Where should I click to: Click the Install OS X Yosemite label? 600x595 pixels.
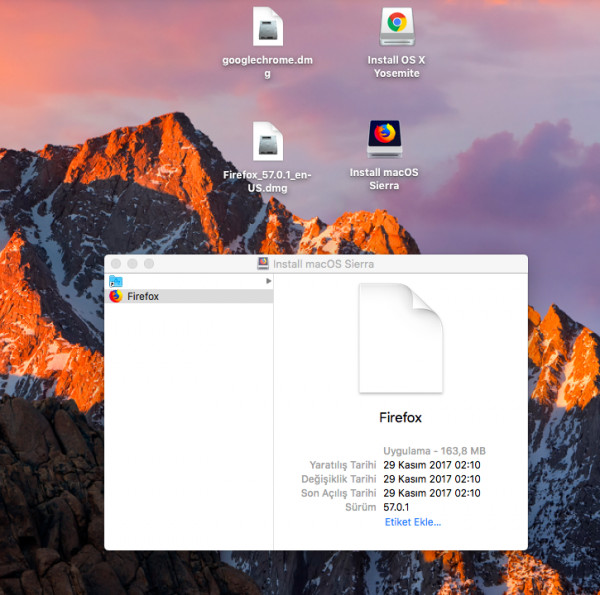(396, 67)
